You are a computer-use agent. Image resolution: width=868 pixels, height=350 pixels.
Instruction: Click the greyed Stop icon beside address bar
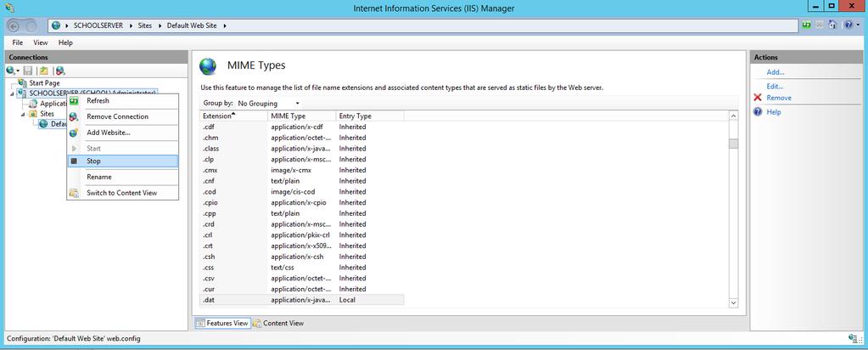click(820, 25)
